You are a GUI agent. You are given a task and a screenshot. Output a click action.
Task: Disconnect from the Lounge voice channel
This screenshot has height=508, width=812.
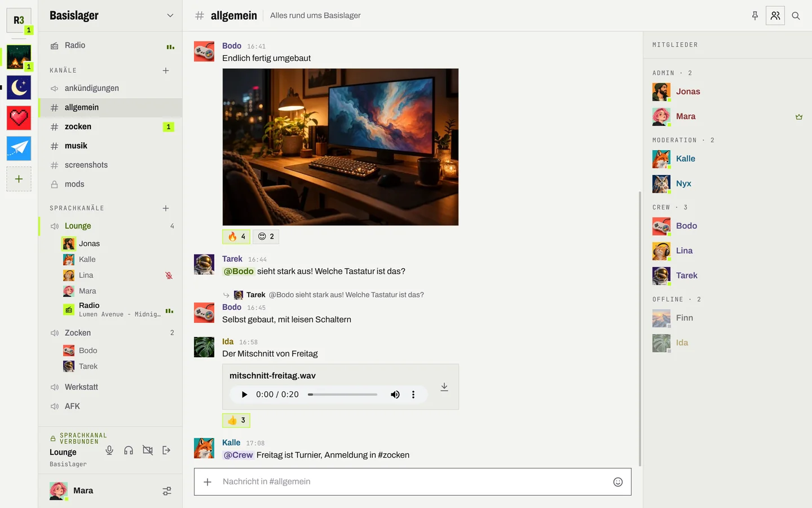click(166, 450)
